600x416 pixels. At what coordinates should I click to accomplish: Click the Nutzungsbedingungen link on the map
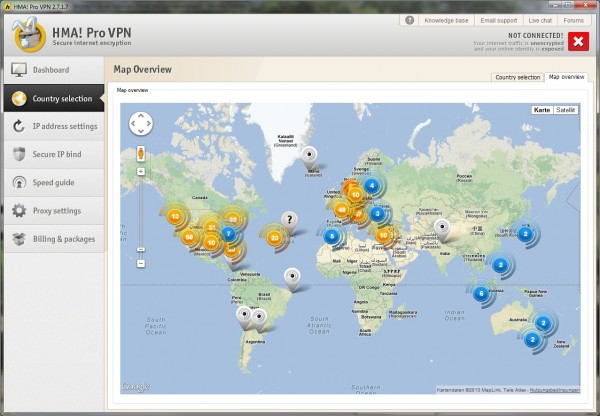point(554,390)
